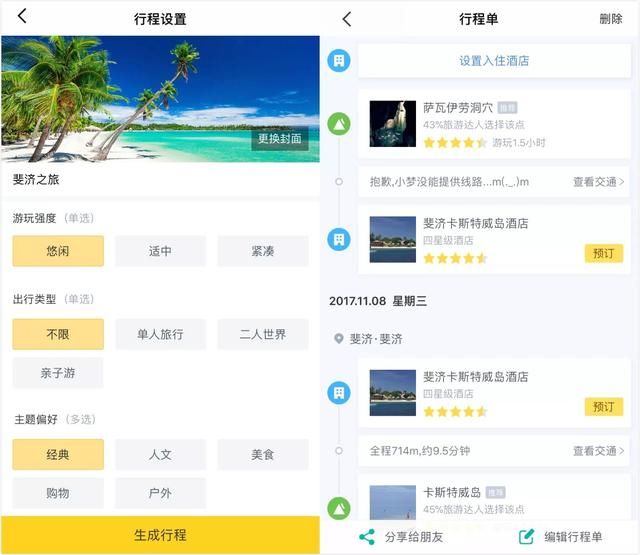Screen dimensions: 640x555
Task: Tap green attraction marker beside 卡斯特威岛
Action: pos(339,508)
